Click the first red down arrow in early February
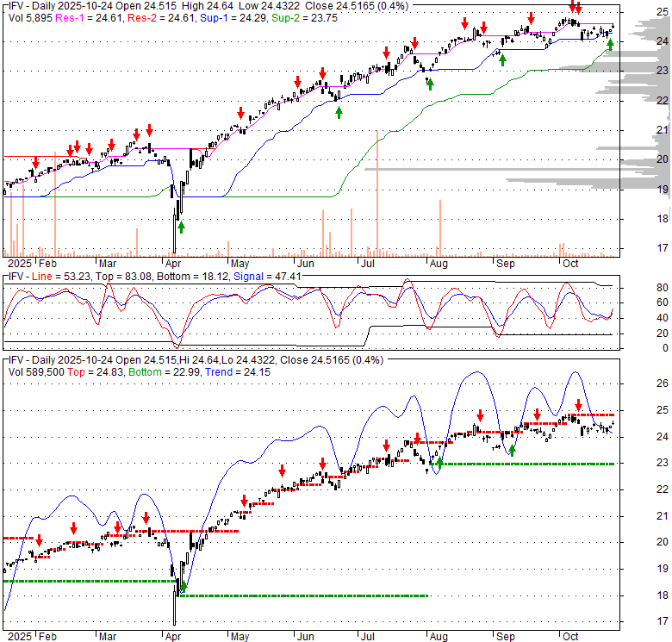 point(36,161)
